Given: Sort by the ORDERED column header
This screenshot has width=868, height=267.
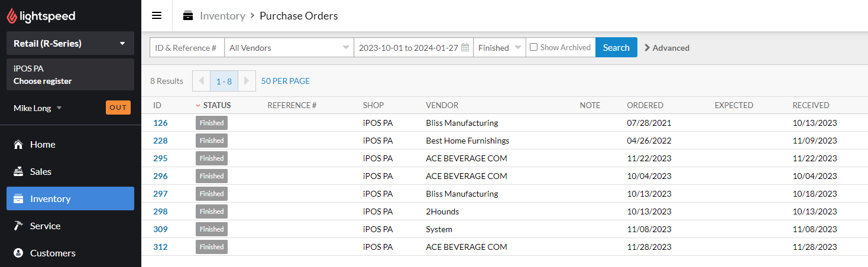Looking at the screenshot, I should [645, 106].
